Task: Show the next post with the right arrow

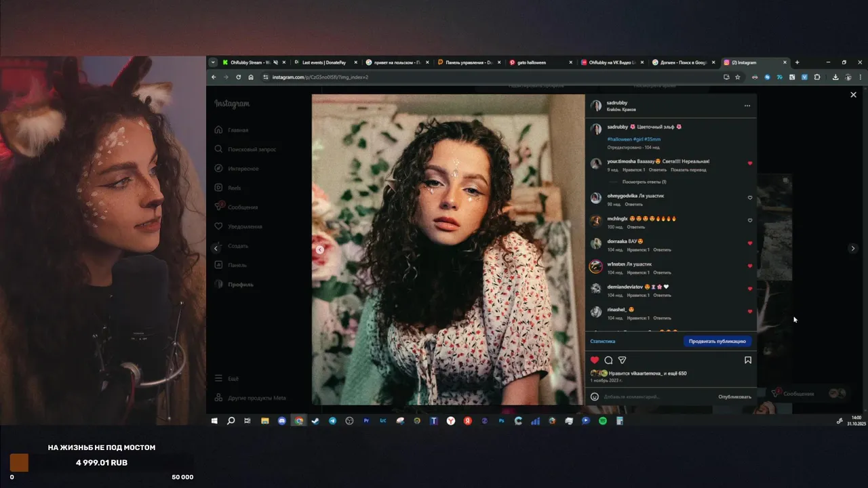Action: [853, 249]
